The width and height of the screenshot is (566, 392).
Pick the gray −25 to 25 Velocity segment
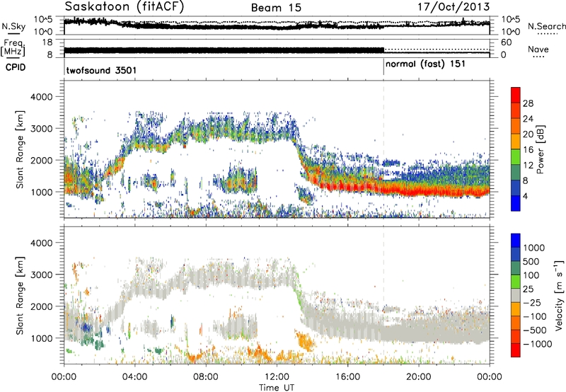coord(516,295)
